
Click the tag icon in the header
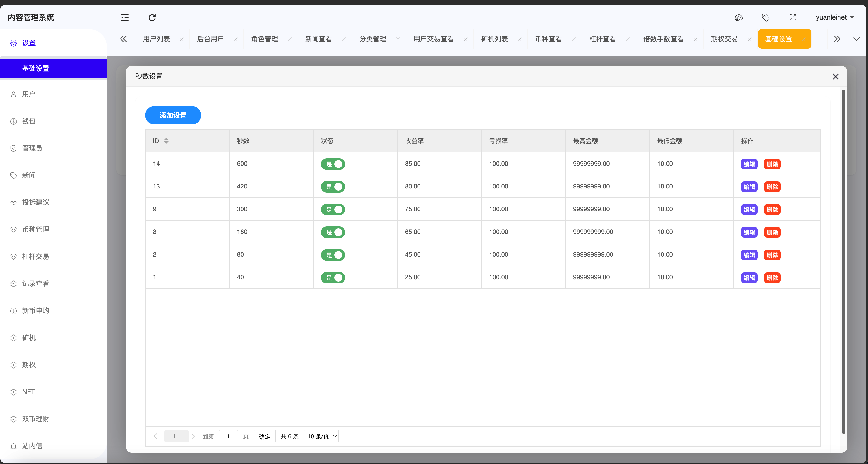pyautogui.click(x=766, y=18)
